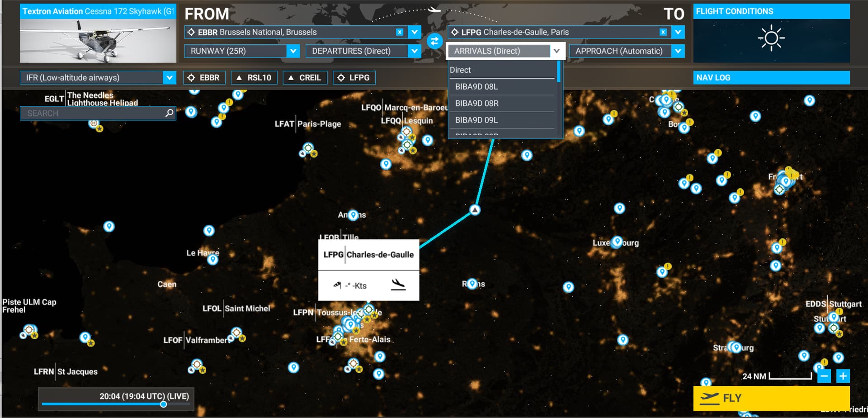Viewport: 868px width, 418px height.
Task: Zoom in the map with plus button
Action: click(843, 376)
